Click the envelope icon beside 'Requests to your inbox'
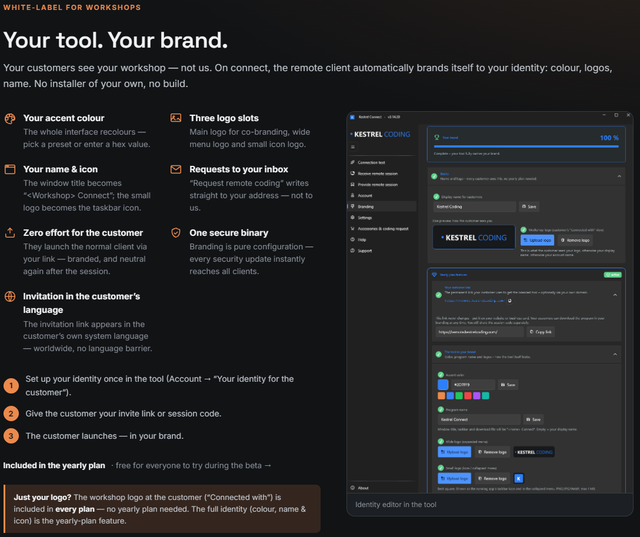The height and width of the screenshot is (537, 640). pyautogui.click(x=176, y=169)
